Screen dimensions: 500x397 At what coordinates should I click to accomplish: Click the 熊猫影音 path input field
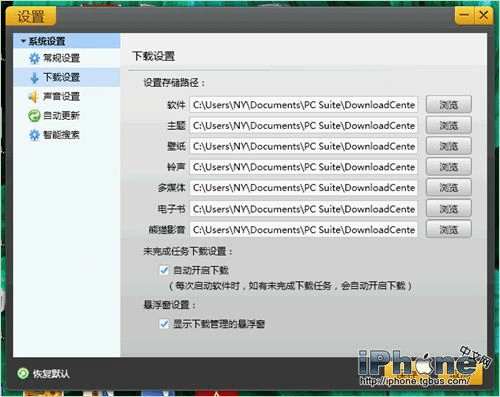pos(304,230)
